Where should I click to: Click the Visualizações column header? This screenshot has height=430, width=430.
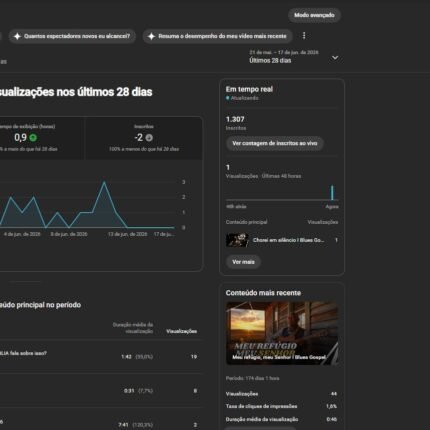click(x=181, y=331)
